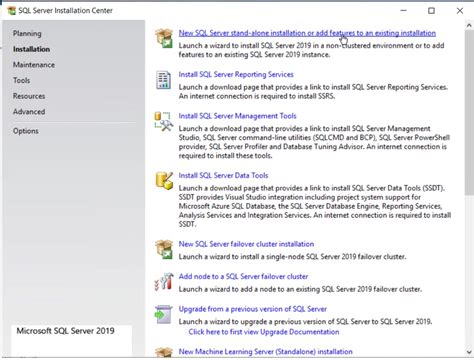Click the failover cluster installation icon
The width and height of the screenshot is (474, 360).
(164, 249)
